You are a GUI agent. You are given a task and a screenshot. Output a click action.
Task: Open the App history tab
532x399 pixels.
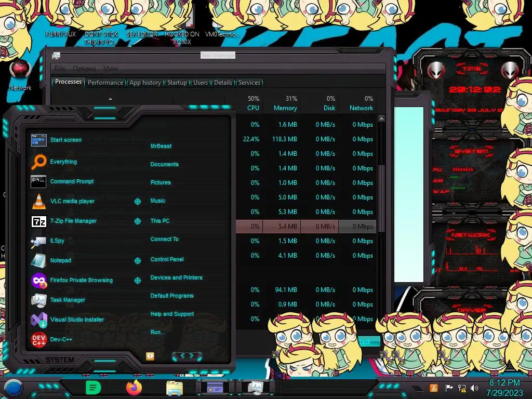(145, 83)
